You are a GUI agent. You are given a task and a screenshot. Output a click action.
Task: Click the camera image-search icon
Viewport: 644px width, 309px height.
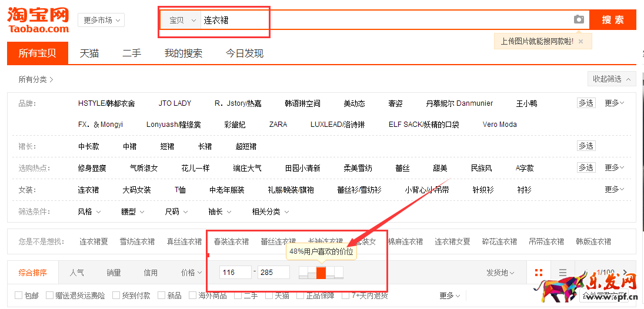coord(579,19)
